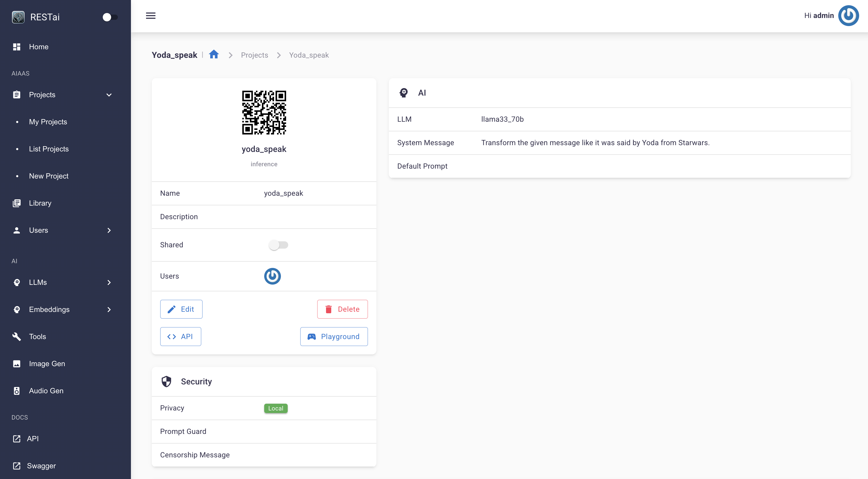The width and height of the screenshot is (868, 479).
Task: Open the Playground button
Action: (x=334, y=336)
